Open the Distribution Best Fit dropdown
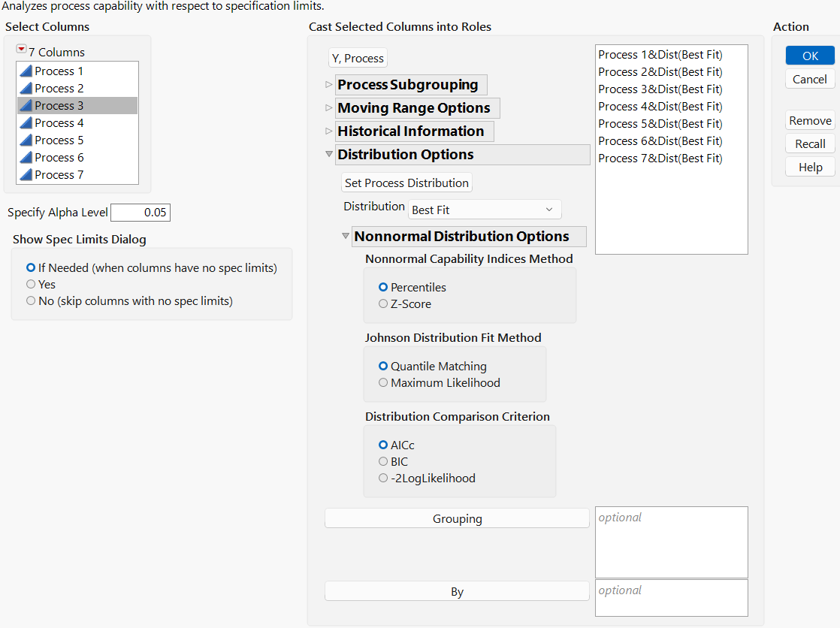The width and height of the screenshot is (840, 628). pos(485,209)
